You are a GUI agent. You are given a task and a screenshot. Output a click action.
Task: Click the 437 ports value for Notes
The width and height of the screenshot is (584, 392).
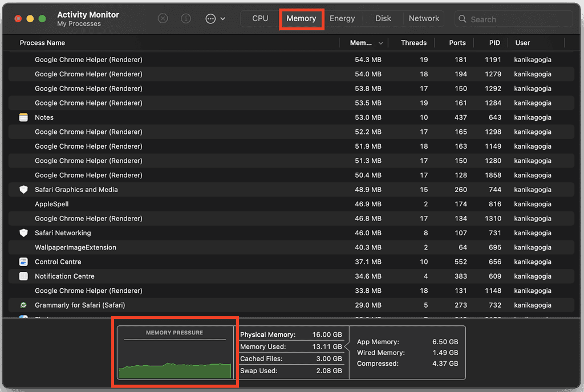(460, 117)
